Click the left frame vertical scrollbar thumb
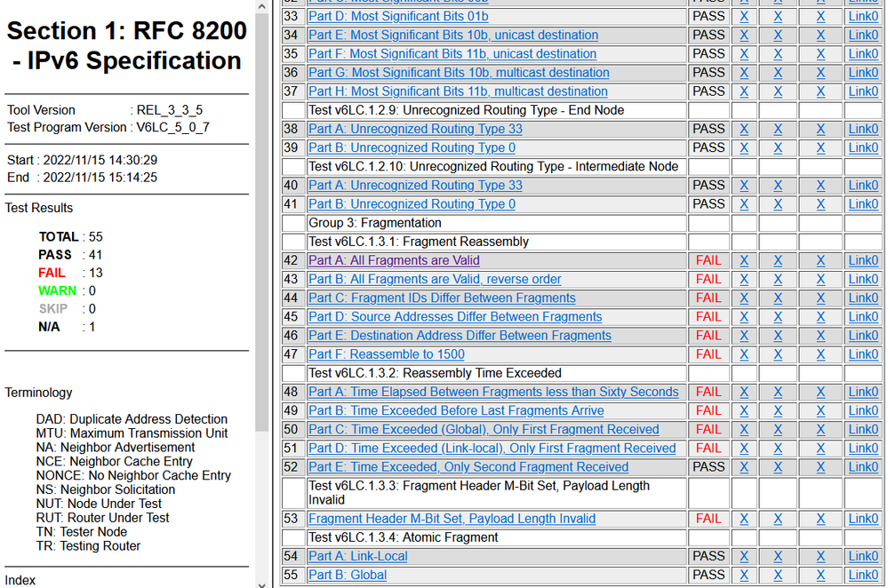This screenshot has width=888, height=588. click(261, 222)
